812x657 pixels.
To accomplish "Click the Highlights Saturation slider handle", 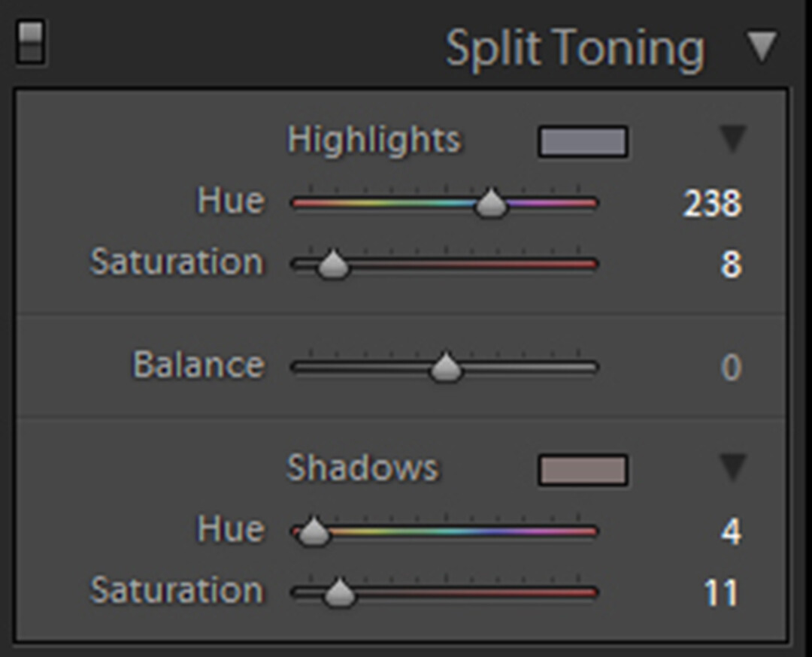I will point(332,265).
